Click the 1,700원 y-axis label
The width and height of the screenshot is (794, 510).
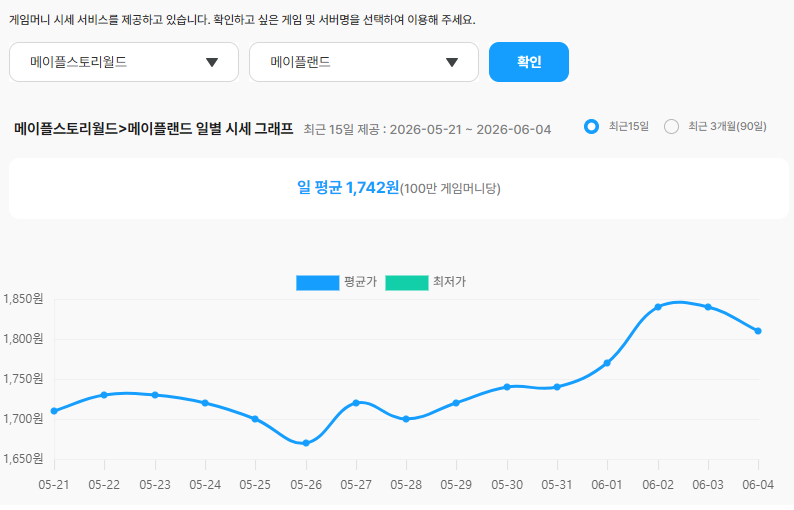coord(23,419)
